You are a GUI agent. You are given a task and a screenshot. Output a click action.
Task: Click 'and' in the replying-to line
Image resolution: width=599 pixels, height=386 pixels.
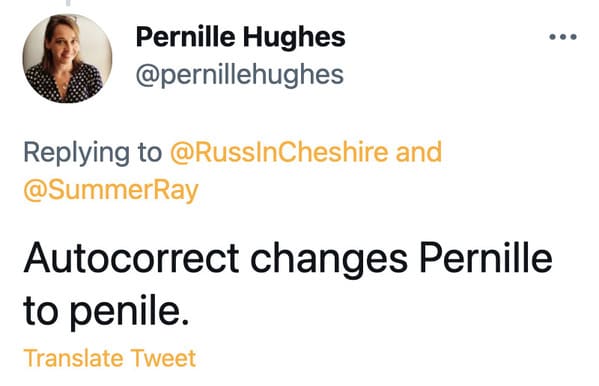(419, 152)
